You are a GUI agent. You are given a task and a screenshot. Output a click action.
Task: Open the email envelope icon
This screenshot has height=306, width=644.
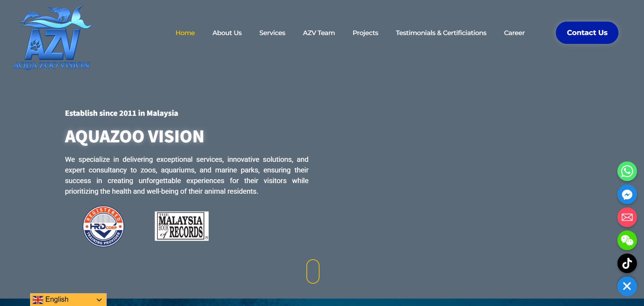[x=627, y=217]
